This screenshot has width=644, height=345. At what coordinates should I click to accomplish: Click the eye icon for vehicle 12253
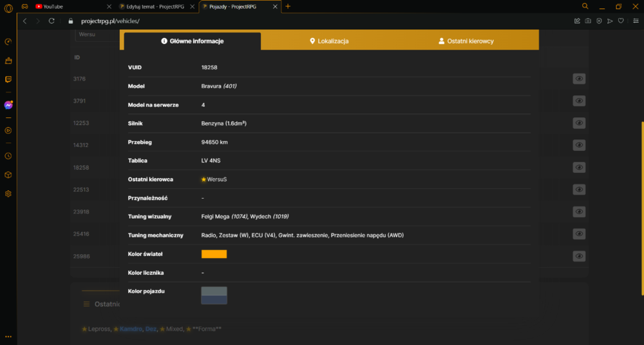tap(579, 123)
